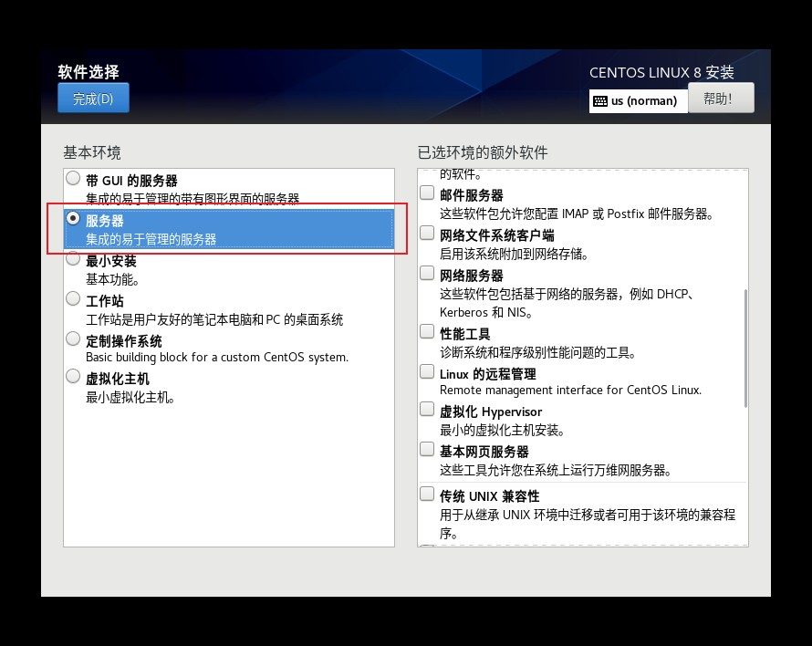The height and width of the screenshot is (646, 812).
Task: Enable the 传统 UNIX 兼容性 checkbox
Action: (x=427, y=494)
